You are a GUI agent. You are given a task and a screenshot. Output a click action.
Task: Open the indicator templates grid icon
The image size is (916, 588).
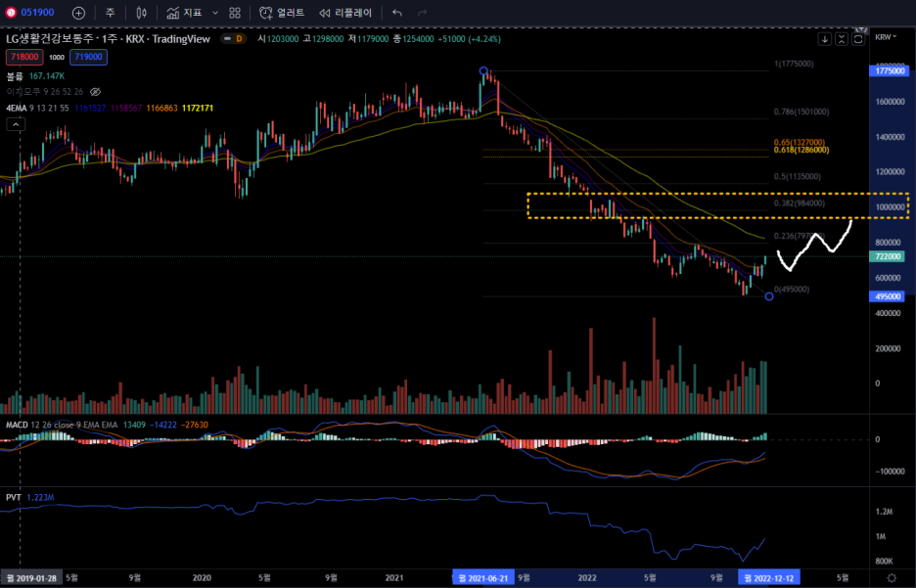coord(235,13)
